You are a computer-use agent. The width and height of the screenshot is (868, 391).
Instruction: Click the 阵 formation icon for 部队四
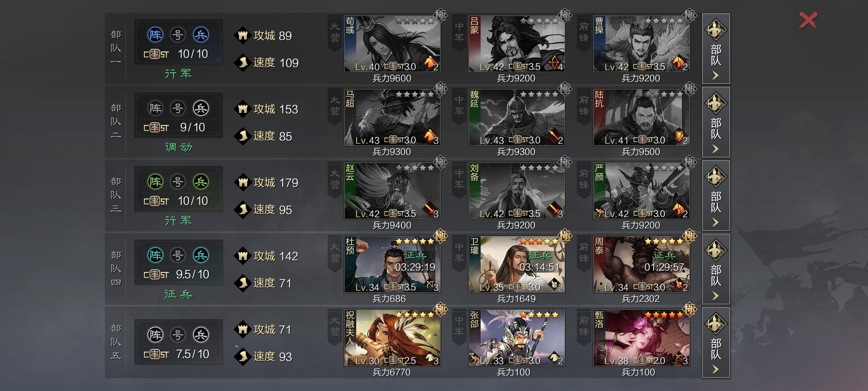tap(156, 255)
